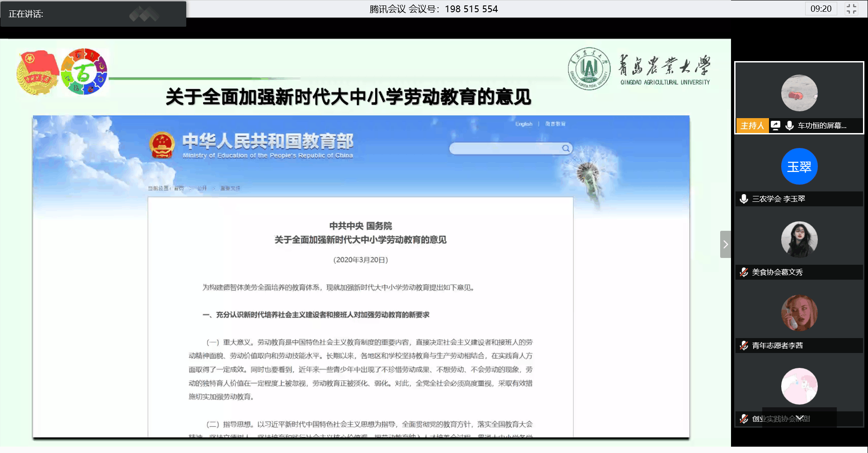Click the national emblem of 中华人民共和国教育部
This screenshot has height=453, width=868.
[162, 145]
